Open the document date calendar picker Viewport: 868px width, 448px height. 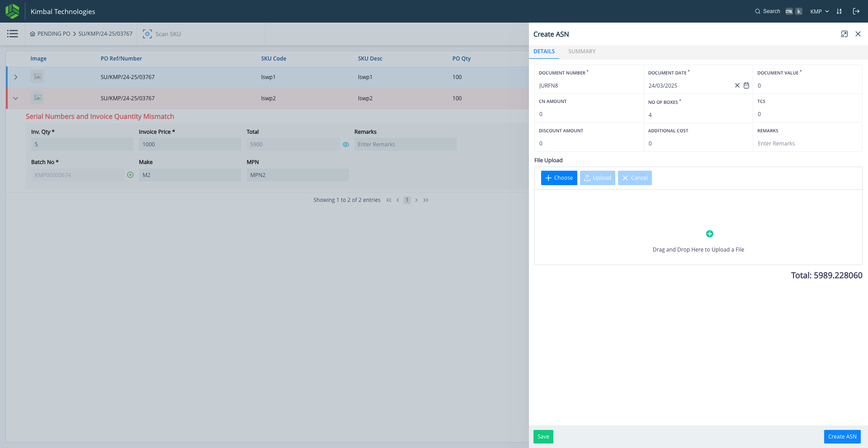[746, 85]
